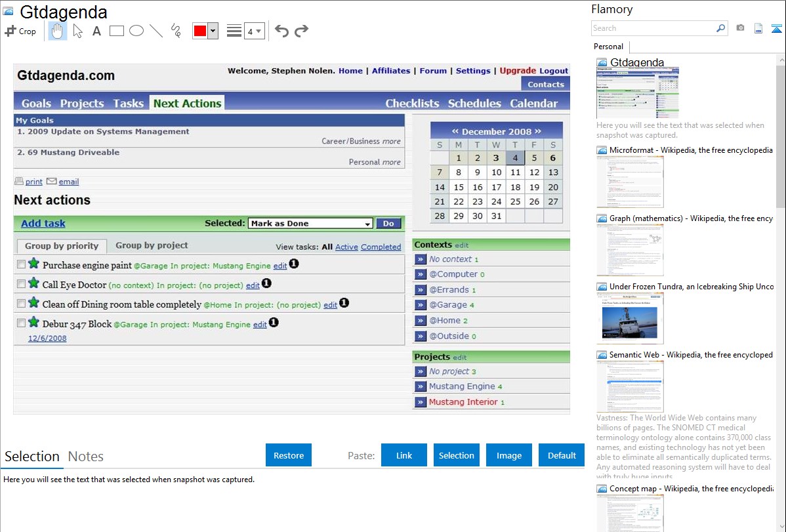
Task: Select the straight line tool
Action: [156, 31]
